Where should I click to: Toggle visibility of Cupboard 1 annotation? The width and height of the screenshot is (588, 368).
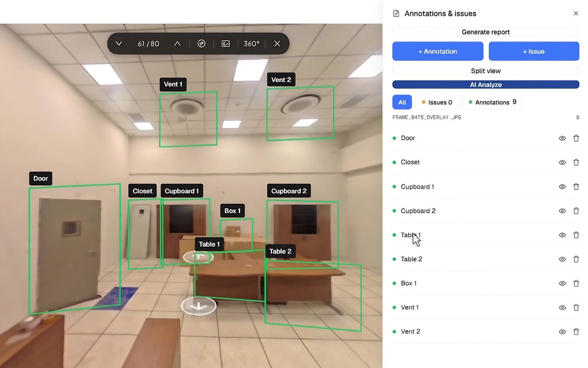[x=562, y=187]
